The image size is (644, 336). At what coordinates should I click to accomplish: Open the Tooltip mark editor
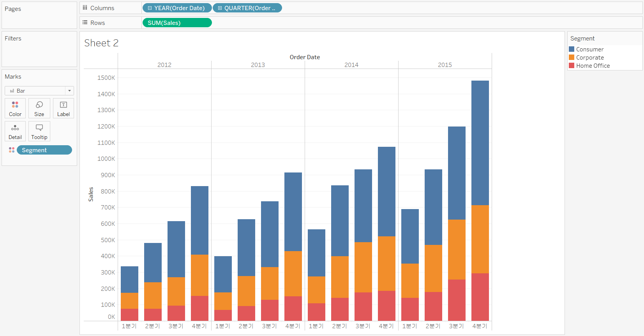click(x=39, y=131)
